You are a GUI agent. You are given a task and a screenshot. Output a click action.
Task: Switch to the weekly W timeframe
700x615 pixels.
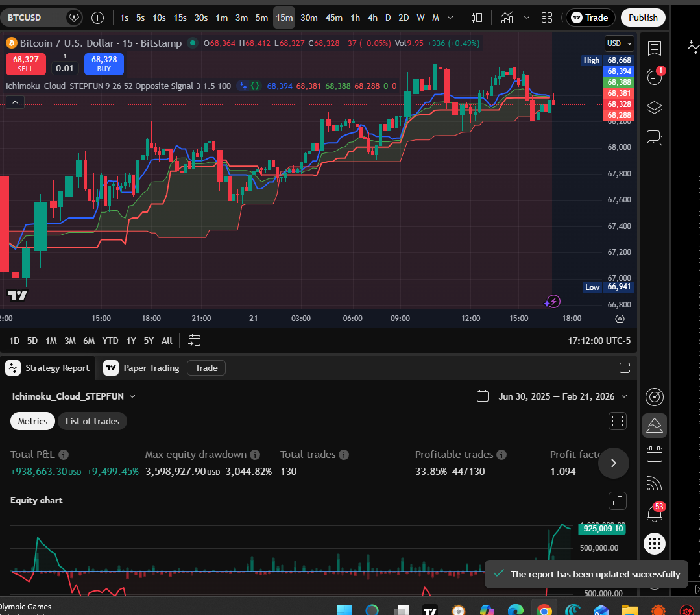420,18
